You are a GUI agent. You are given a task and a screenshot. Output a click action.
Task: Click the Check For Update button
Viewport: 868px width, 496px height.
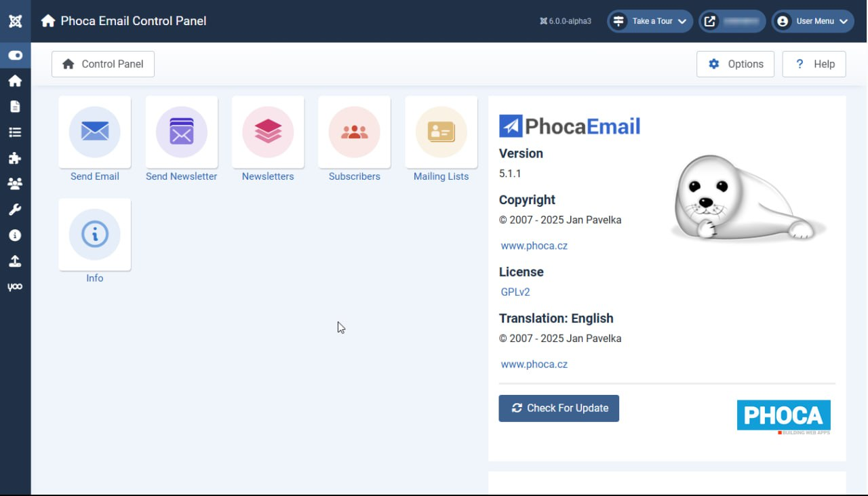click(x=559, y=408)
